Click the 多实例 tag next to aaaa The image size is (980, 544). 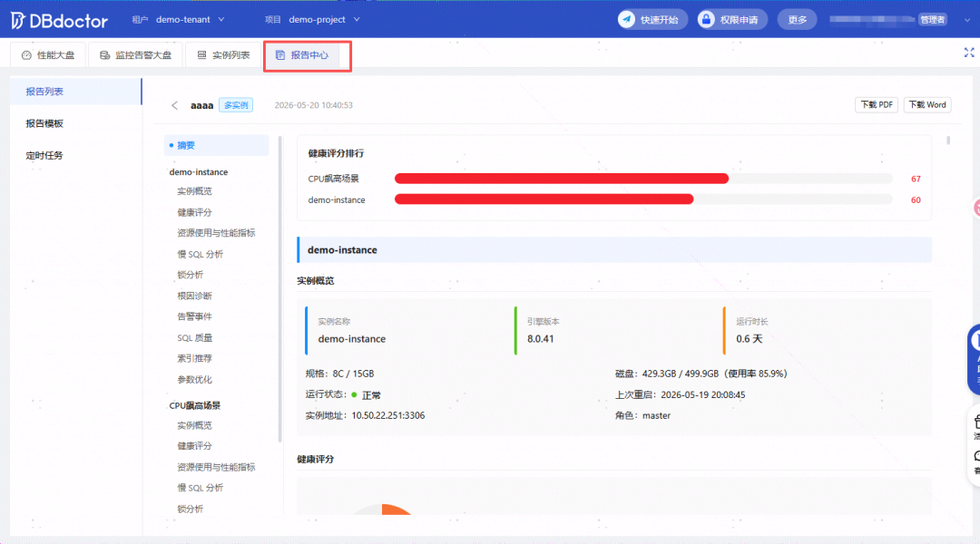pyautogui.click(x=236, y=105)
